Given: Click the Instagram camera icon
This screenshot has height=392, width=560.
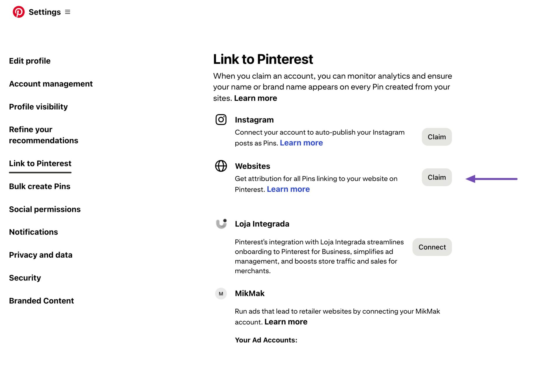Looking at the screenshot, I should pyautogui.click(x=221, y=119).
